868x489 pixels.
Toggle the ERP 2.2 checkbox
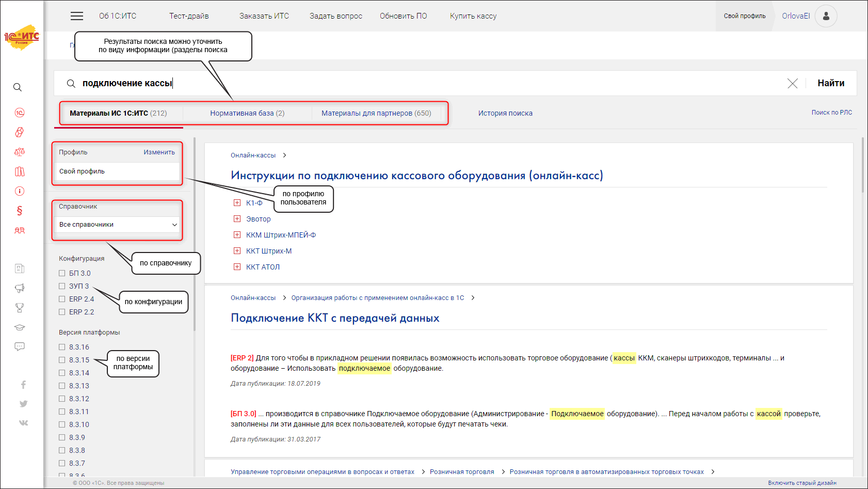62,312
